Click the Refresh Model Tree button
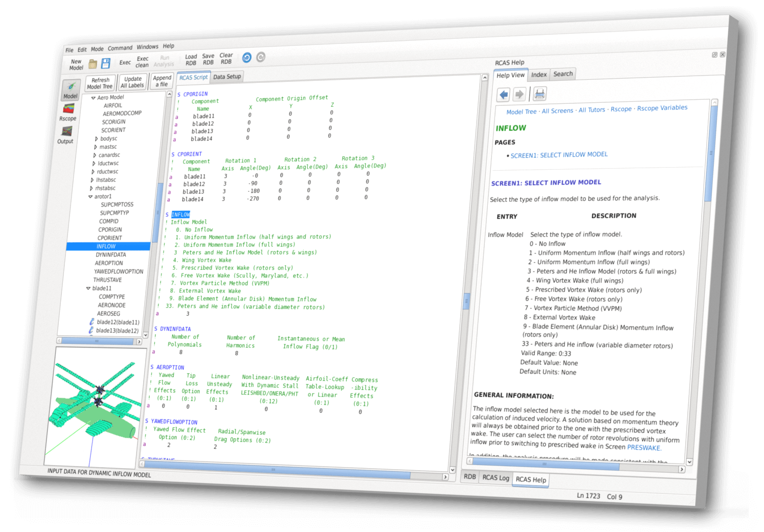 pyautogui.click(x=100, y=83)
